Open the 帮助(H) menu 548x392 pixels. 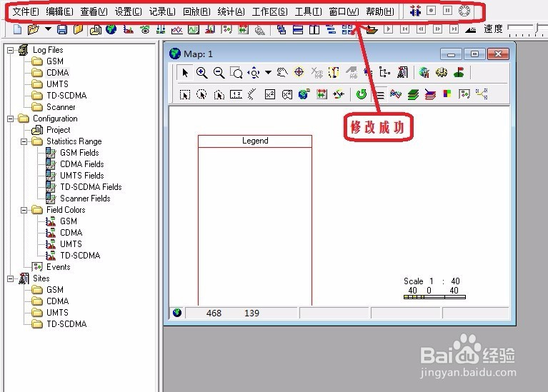[x=380, y=11]
